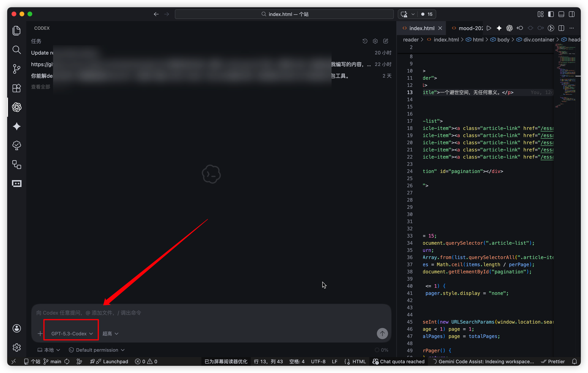The height and width of the screenshot is (373, 588).
Task: Close the index.html tab
Action: pos(440,28)
